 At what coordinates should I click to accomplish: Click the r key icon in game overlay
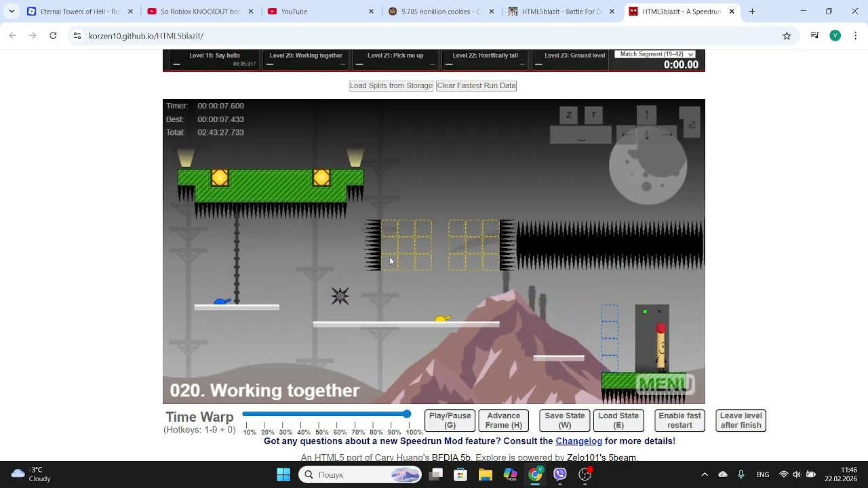click(x=594, y=115)
